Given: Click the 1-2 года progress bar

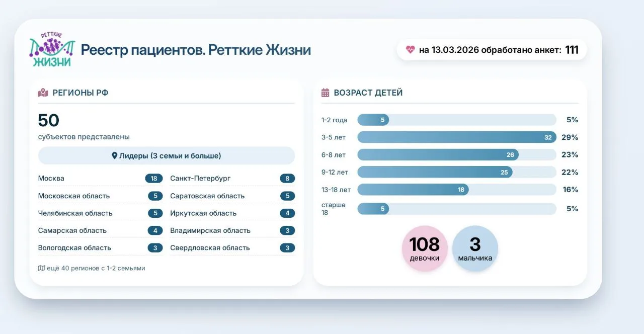Looking at the screenshot, I should pos(457,120).
